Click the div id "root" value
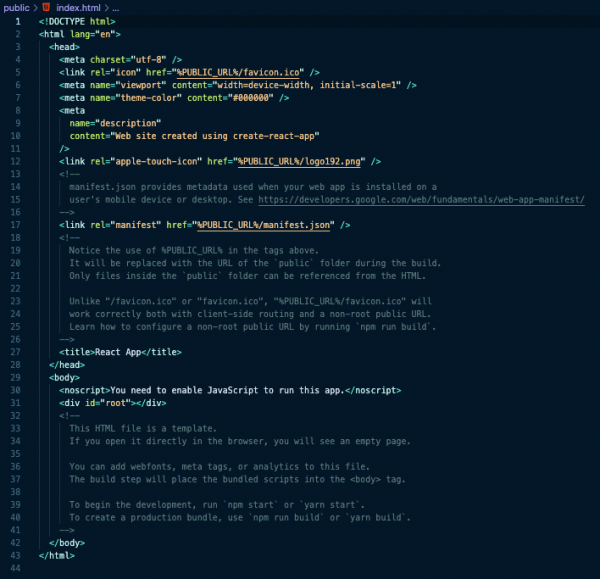The width and height of the screenshot is (600, 579). point(106,403)
